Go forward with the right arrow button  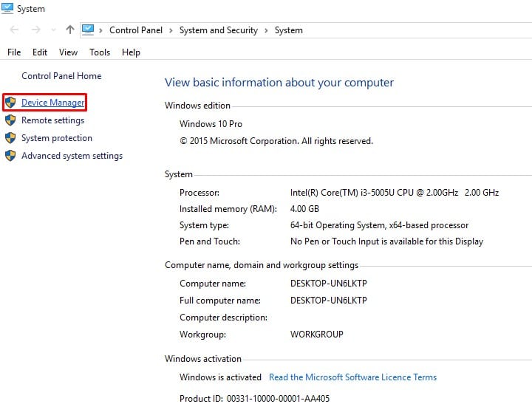35,30
